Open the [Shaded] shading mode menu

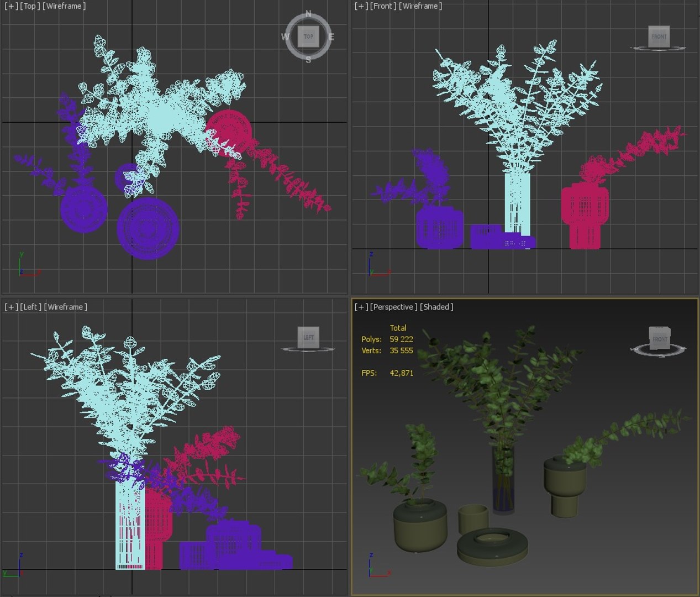436,307
